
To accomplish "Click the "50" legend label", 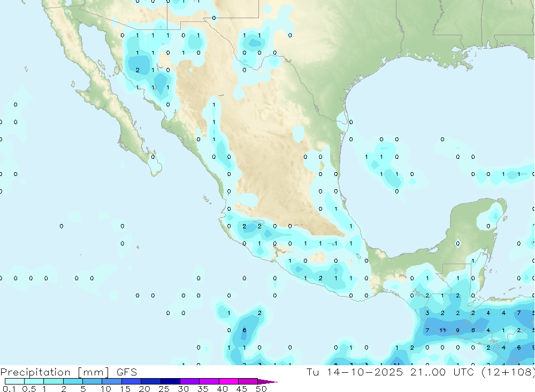I will coord(261,389).
